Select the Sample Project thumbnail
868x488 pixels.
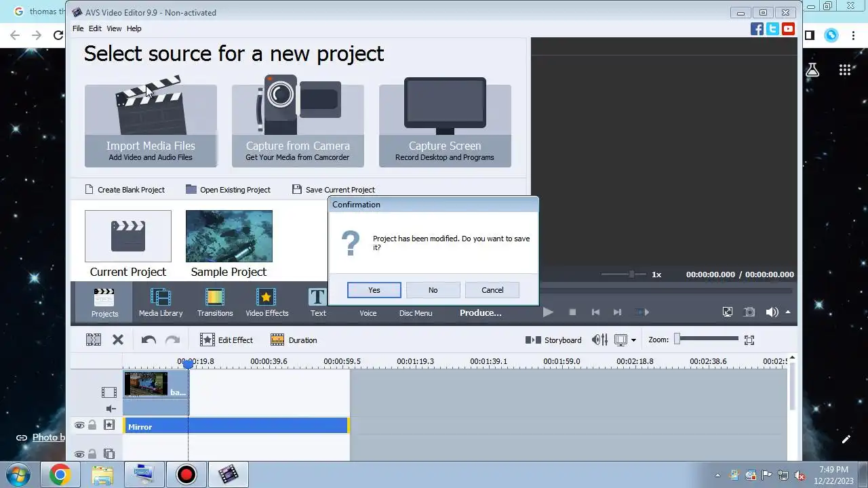(x=229, y=236)
